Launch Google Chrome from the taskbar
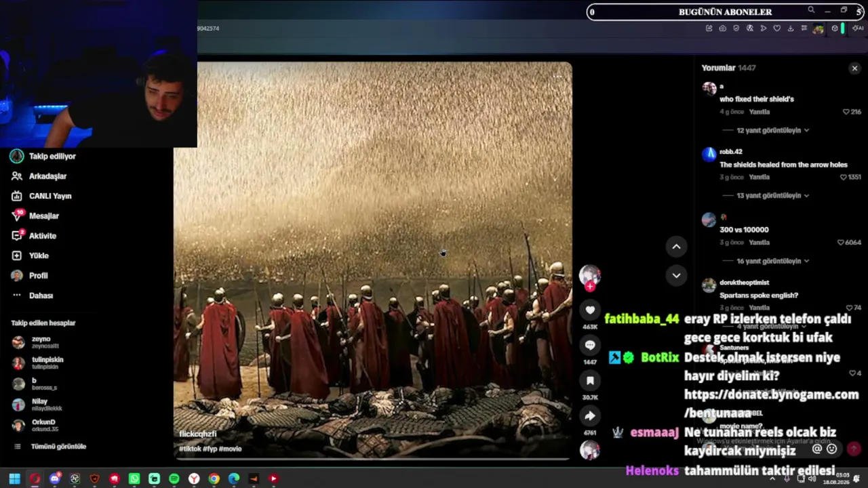The width and height of the screenshot is (868, 488). pos(214,479)
